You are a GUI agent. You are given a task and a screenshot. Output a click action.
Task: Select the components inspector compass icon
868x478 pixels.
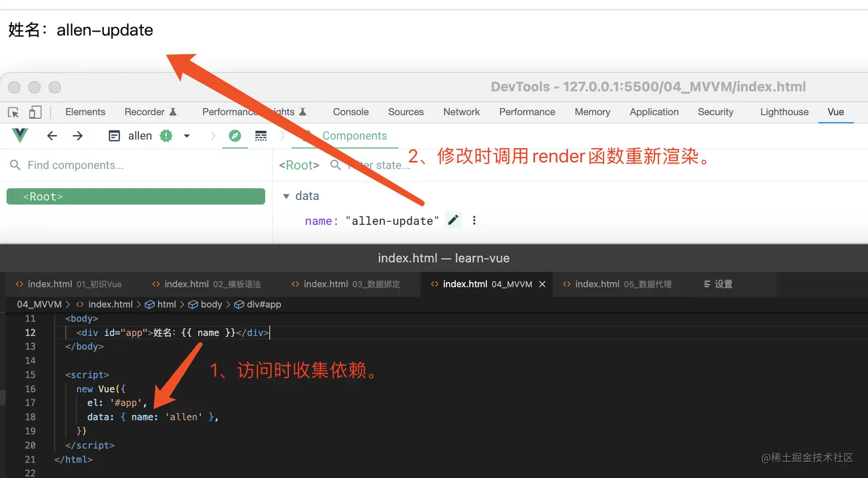tap(235, 136)
